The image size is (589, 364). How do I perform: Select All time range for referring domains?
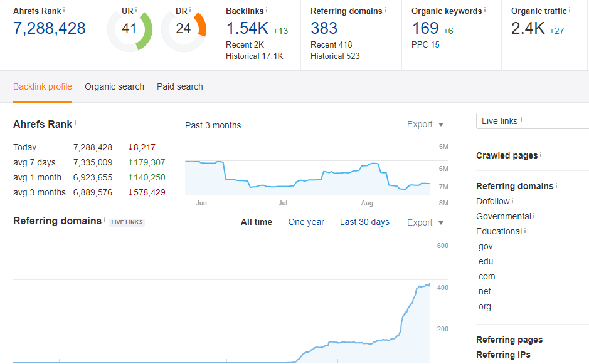click(257, 222)
